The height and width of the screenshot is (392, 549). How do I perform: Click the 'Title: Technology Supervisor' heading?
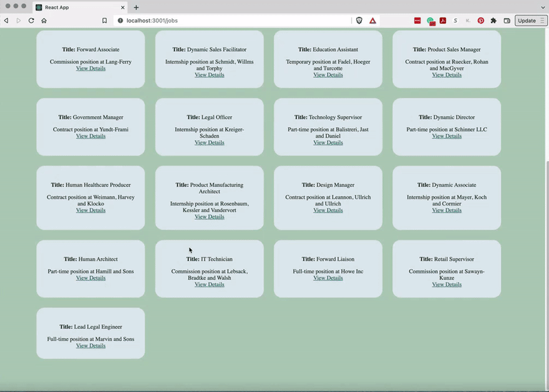[328, 118]
